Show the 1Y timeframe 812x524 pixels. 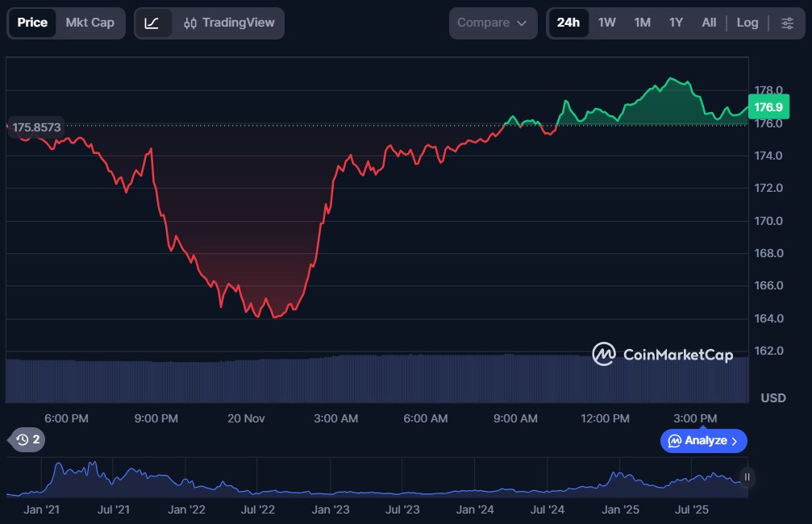676,23
